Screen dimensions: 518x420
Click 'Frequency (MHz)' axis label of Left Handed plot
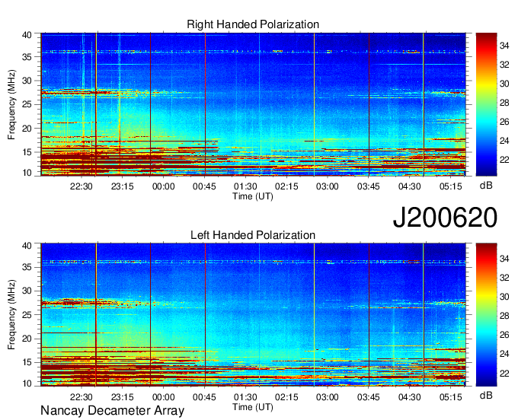(x=11, y=315)
